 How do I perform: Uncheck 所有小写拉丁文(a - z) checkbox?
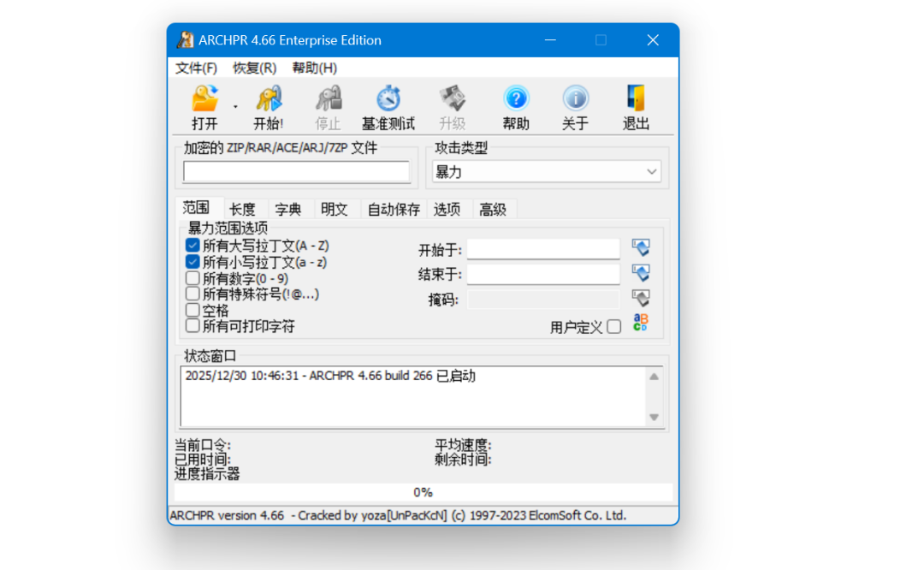(192, 262)
